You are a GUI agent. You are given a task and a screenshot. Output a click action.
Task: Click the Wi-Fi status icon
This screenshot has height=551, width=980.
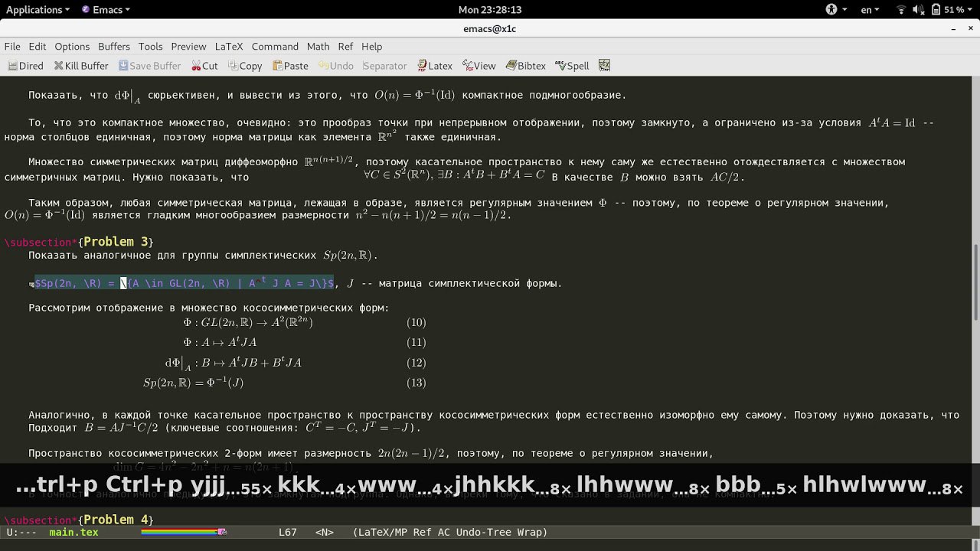[901, 9]
